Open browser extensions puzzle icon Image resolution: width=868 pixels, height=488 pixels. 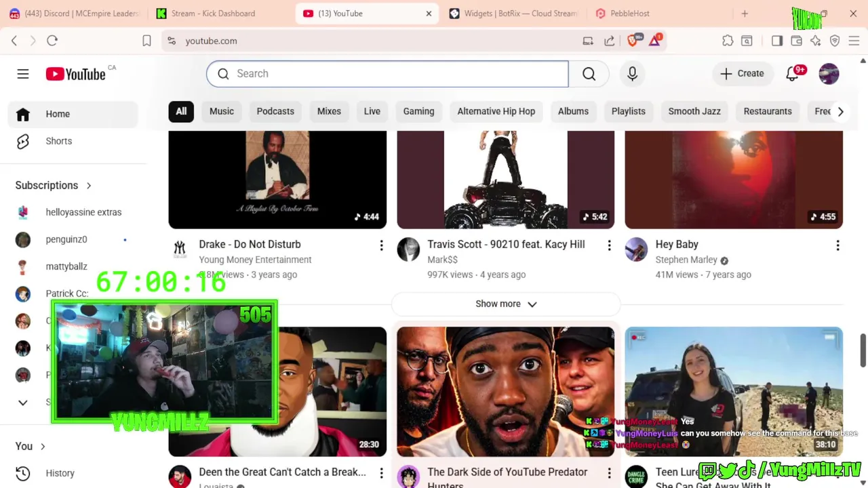(x=728, y=41)
